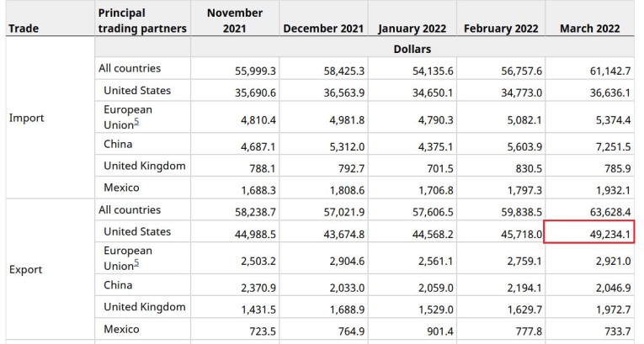Click the February 2022 column header
644x344 pixels.
[500, 28]
